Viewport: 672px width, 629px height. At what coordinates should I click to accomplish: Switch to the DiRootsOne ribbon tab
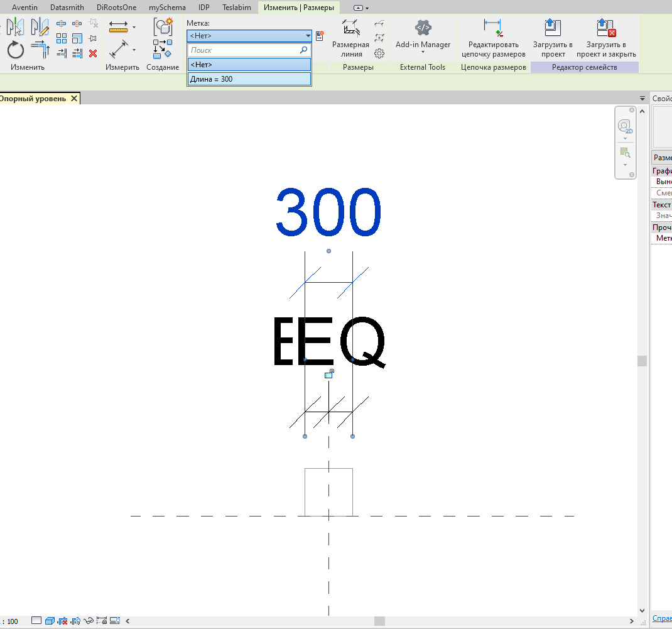pyautogui.click(x=116, y=8)
